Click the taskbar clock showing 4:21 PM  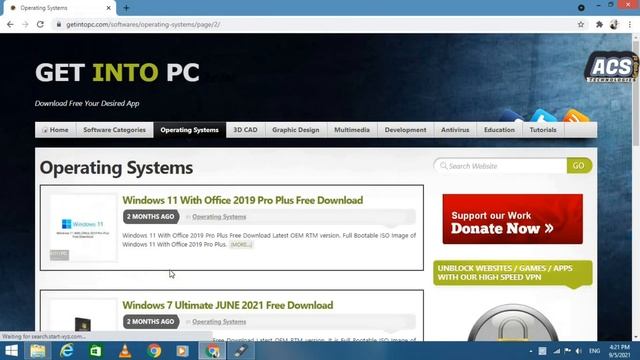click(619, 351)
